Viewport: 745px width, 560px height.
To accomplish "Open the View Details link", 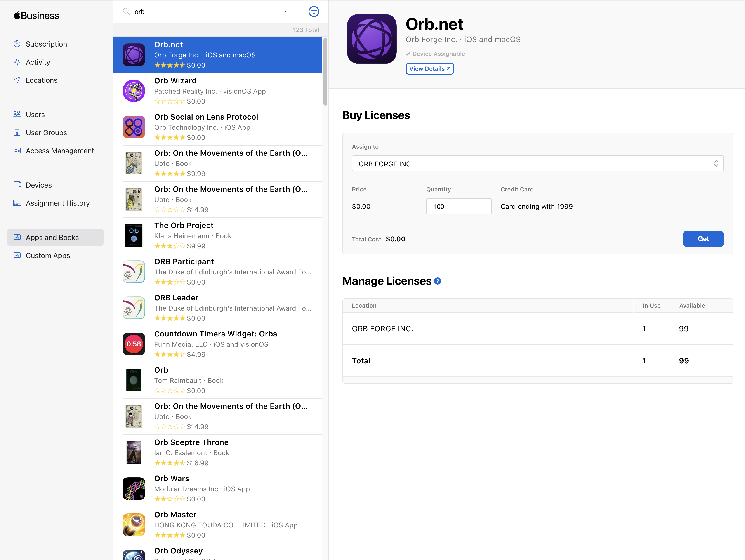I will click(x=429, y=69).
